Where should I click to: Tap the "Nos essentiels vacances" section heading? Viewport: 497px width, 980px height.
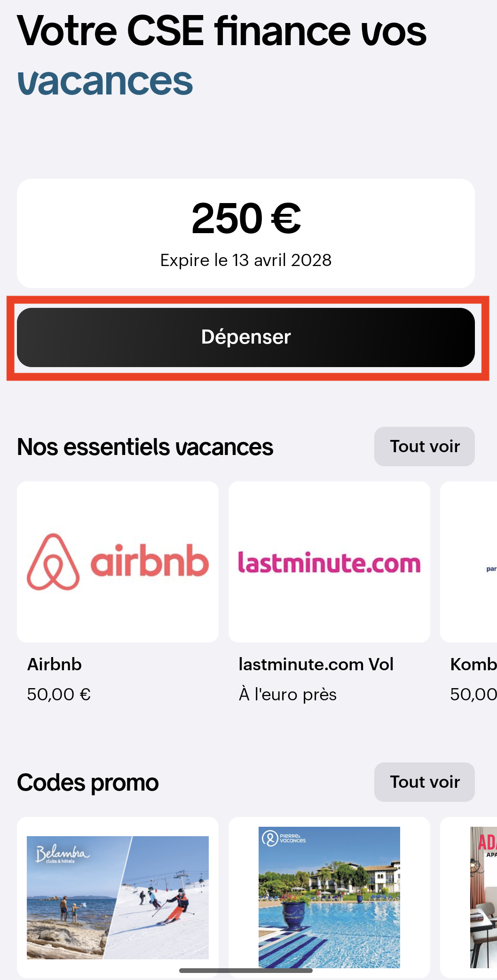pyautogui.click(x=145, y=447)
